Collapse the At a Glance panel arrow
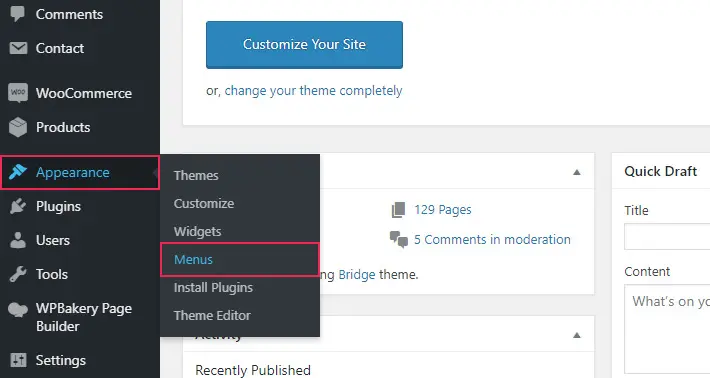The image size is (710, 378). pos(576,172)
